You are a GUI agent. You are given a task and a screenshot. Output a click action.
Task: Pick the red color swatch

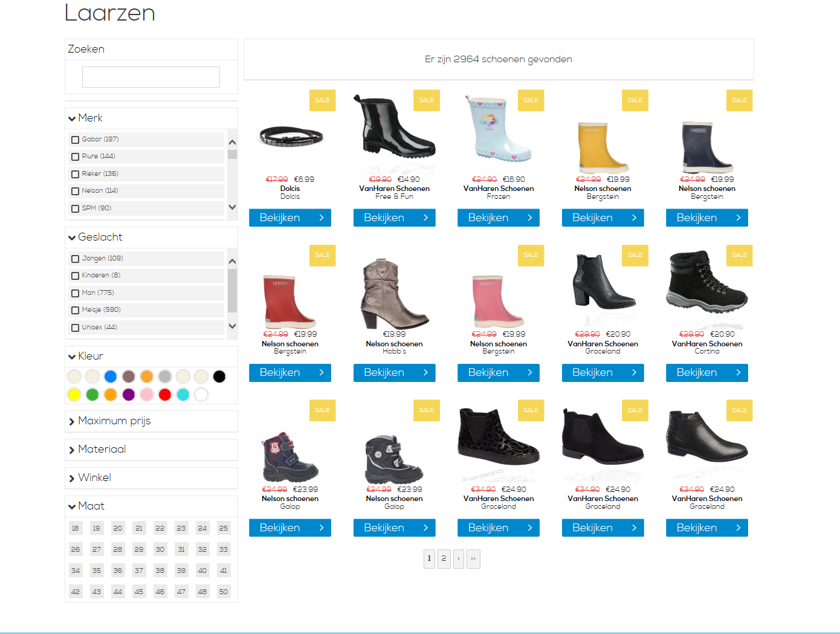point(165,395)
